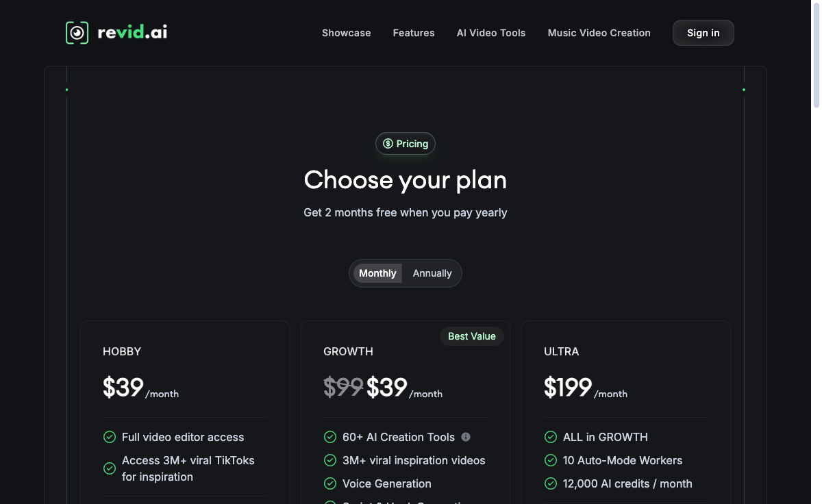
Task: Open the AI Video Tools menu
Action: pyautogui.click(x=491, y=33)
